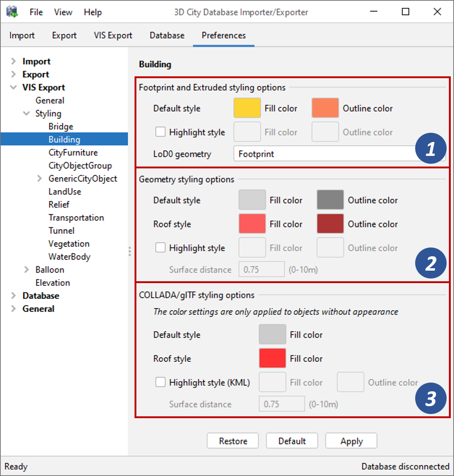Select Elevation in the tree
This screenshot has height=476, width=454.
53,283
